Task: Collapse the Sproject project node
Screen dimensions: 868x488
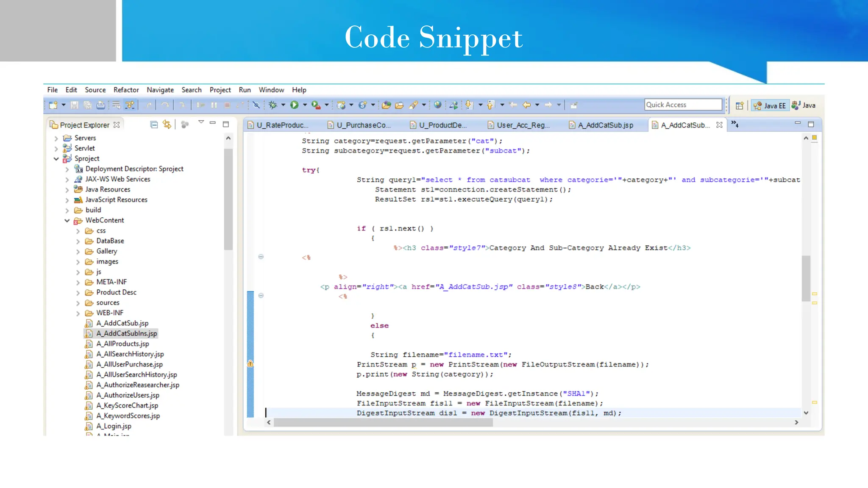Action: click(x=56, y=159)
